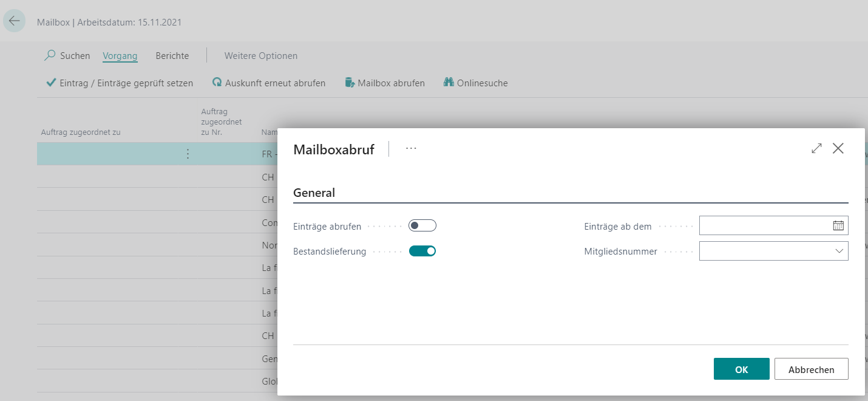Viewport: 868px width, 401px height.
Task: Open the three-dot menu beside Mailboxabruf title
Action: pos(411,149)
